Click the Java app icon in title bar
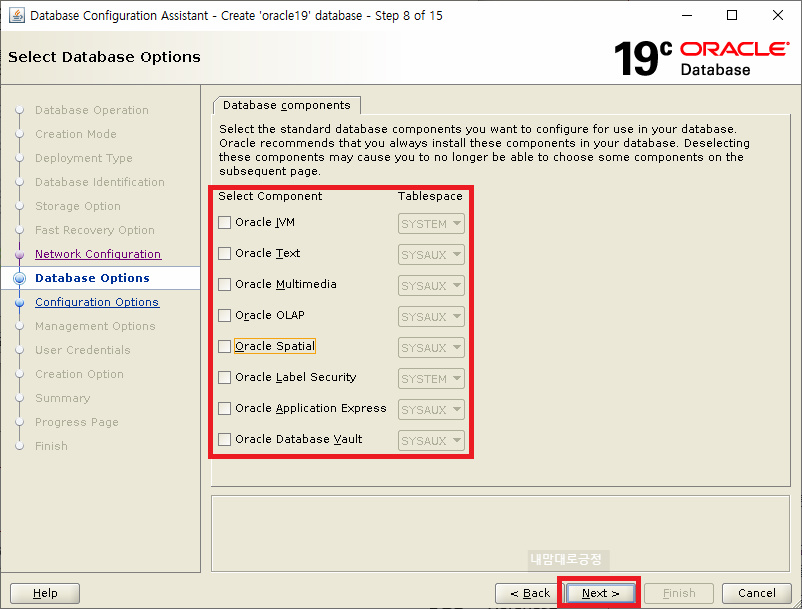Image resolution: width=802 pixels, height=609 pixels. tap(17, 15)
